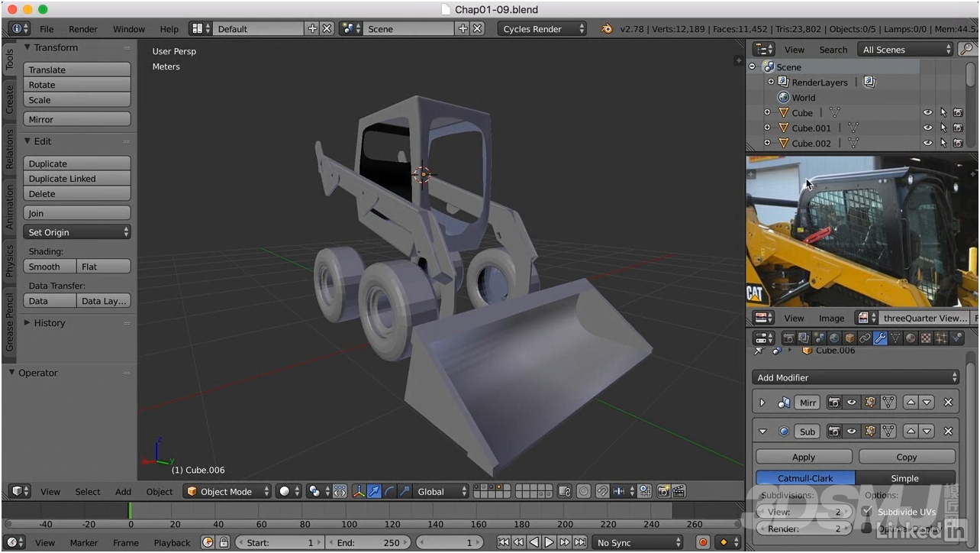The height and width of the screenshot is (553, 980).
Task: Move the Subsurf modifier up
Action: pyautogui.click(x=911, y=432)
